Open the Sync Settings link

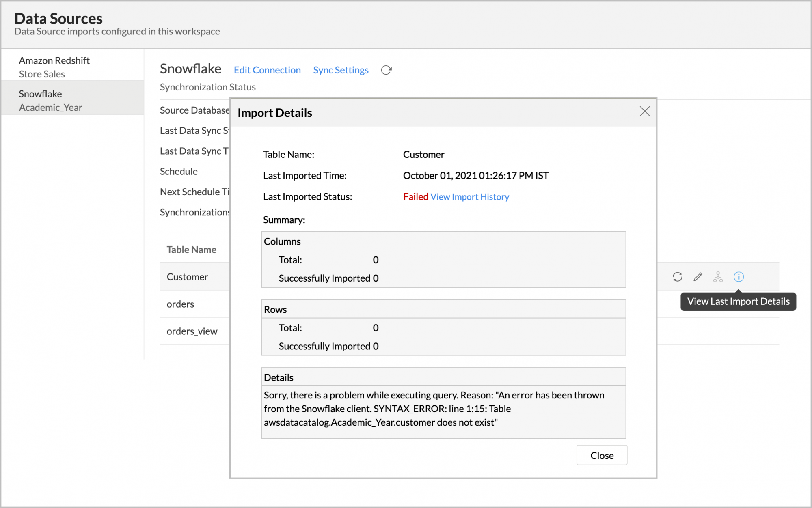click(x=341, y=70)
